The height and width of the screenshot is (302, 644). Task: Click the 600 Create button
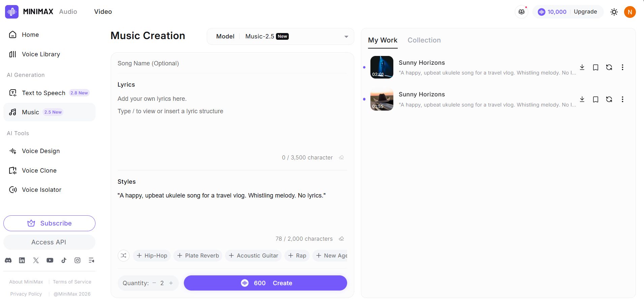coord(265,283)
